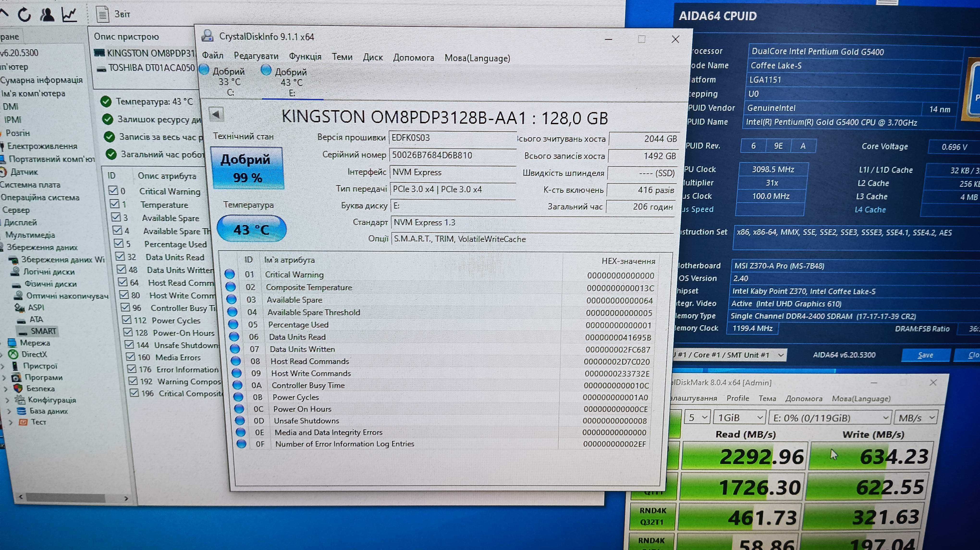Click the right arrow of AIDA64 tree scrollbar
Screen dimensions: 980x550
click(x=126, y=498)
